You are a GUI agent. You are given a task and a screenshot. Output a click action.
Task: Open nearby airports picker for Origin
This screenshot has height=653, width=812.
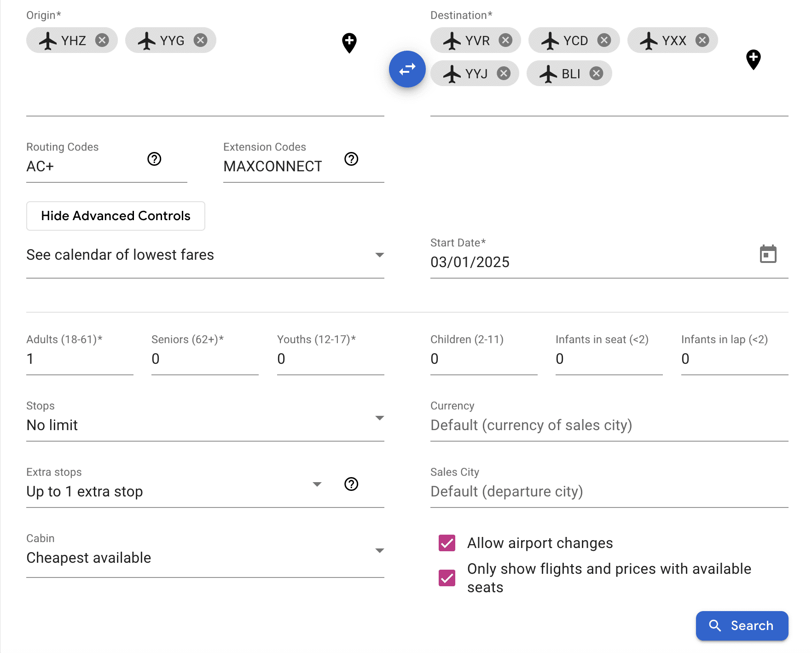point(349,42)
